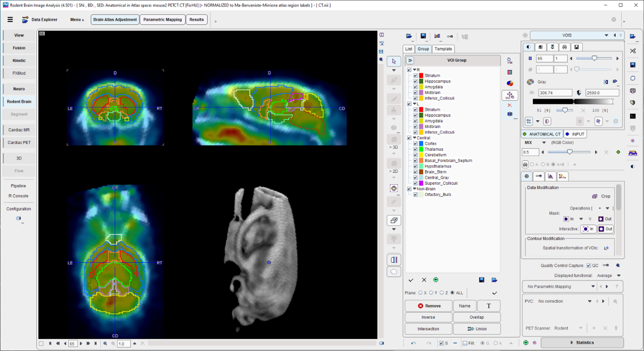Screen dimensions: 644x351
Task: Collapse the Central VOI group in tree
Action: click(415, 138)
